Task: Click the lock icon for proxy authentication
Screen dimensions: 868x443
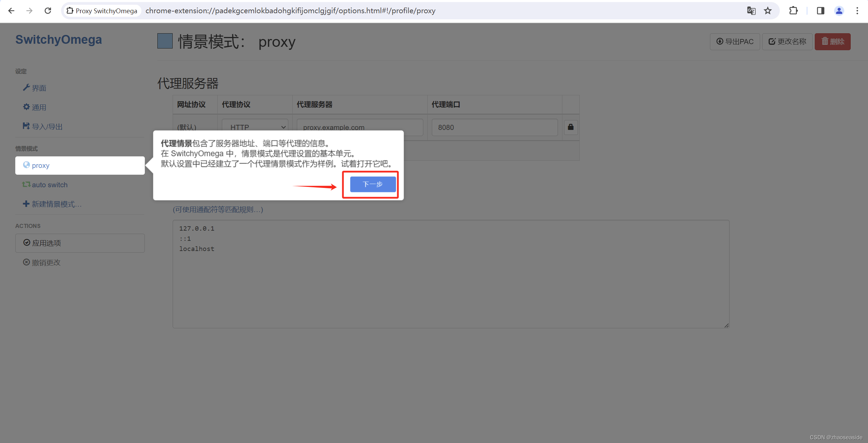Action: 571,127
